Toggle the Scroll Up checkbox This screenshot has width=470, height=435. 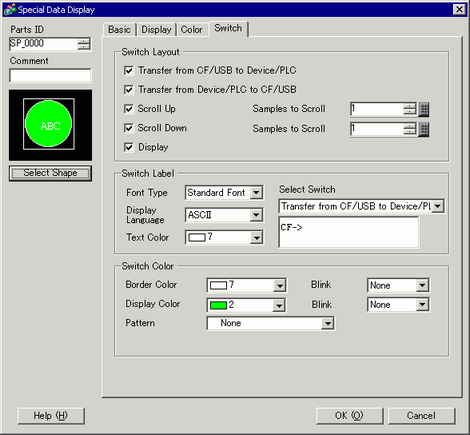coord(129,109)
